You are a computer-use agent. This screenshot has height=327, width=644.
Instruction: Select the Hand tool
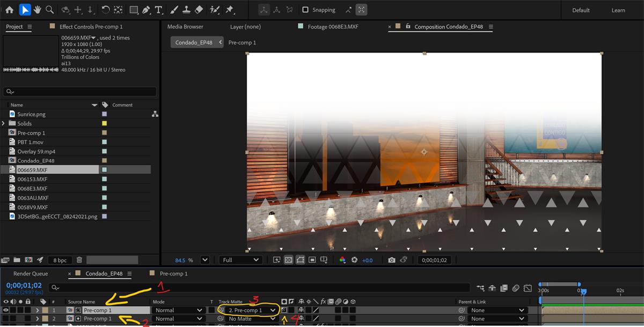37,10
